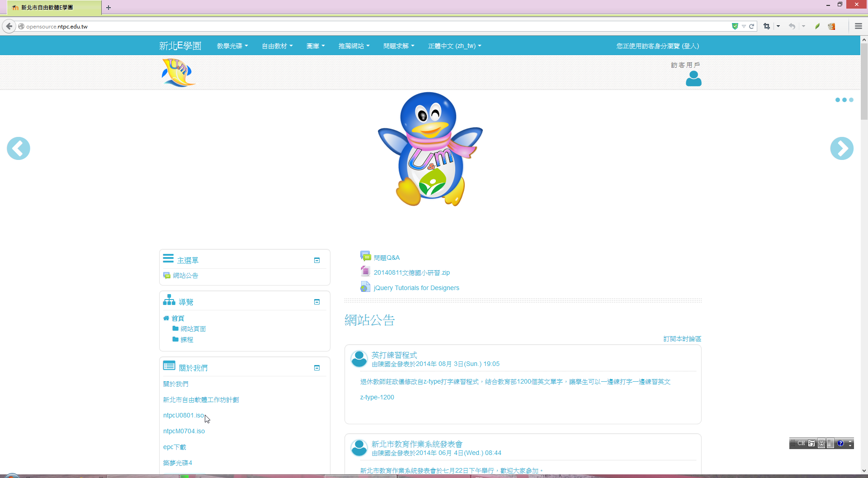868x478 pixels.
Task: Click the green shield security icon in the address bar
Action: (x=735, y=26)
